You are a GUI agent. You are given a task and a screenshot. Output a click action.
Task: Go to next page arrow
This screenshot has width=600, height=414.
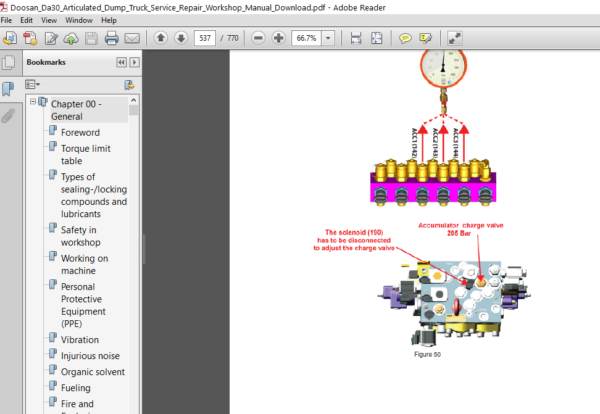click(x=181, y=38)
